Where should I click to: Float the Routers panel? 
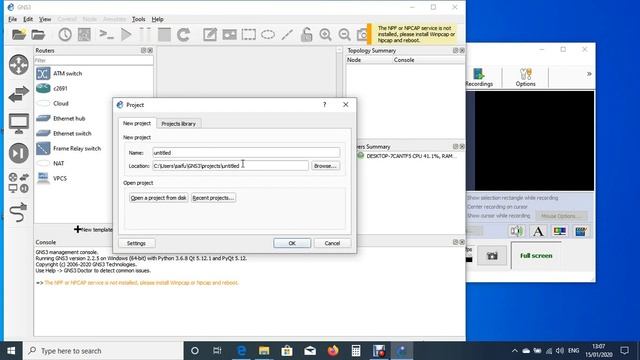[143, 50]
